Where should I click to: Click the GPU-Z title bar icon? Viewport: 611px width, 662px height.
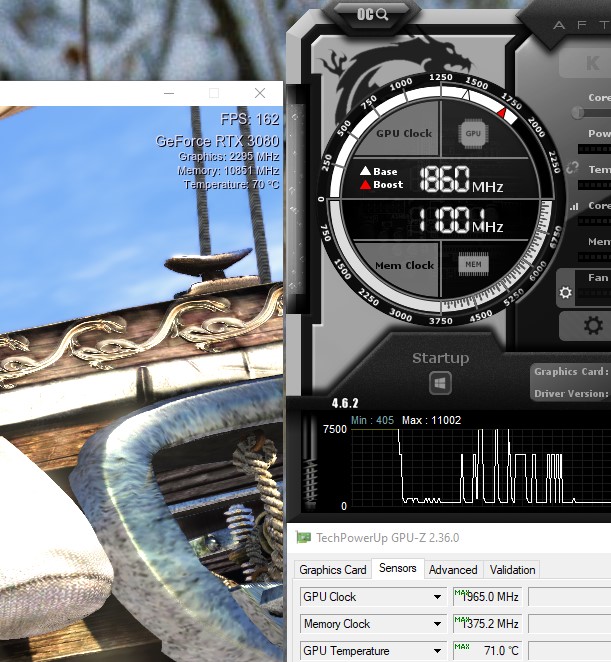tap(303, 537)
